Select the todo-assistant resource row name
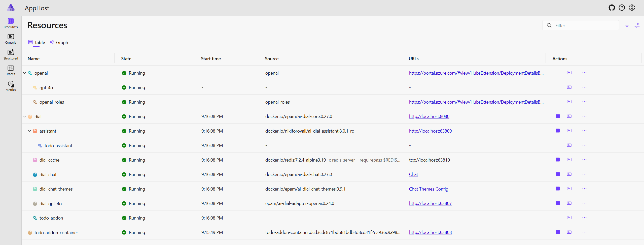644x245 pixels. pos(58,145)
